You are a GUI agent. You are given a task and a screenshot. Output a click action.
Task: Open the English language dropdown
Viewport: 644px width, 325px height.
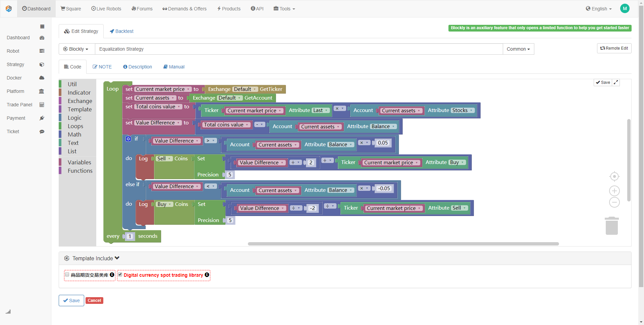(599, 9)
